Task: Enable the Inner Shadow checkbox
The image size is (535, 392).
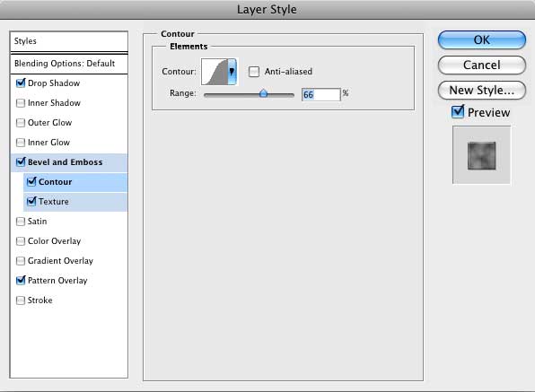Action: (21, 102)
